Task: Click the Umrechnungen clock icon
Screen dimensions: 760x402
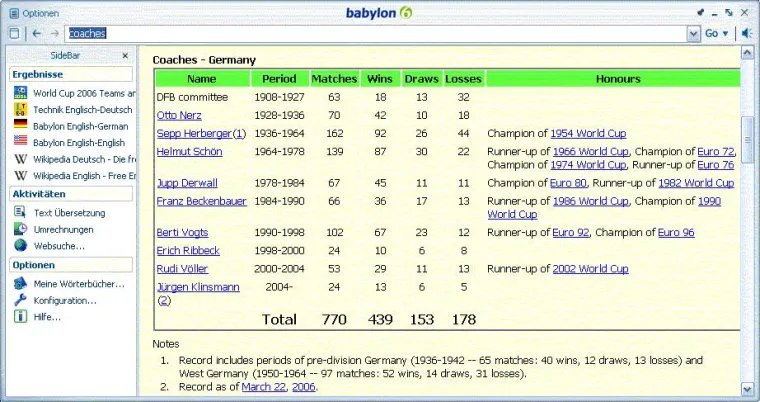Action: pyautogui.click(x=20, y=228)
